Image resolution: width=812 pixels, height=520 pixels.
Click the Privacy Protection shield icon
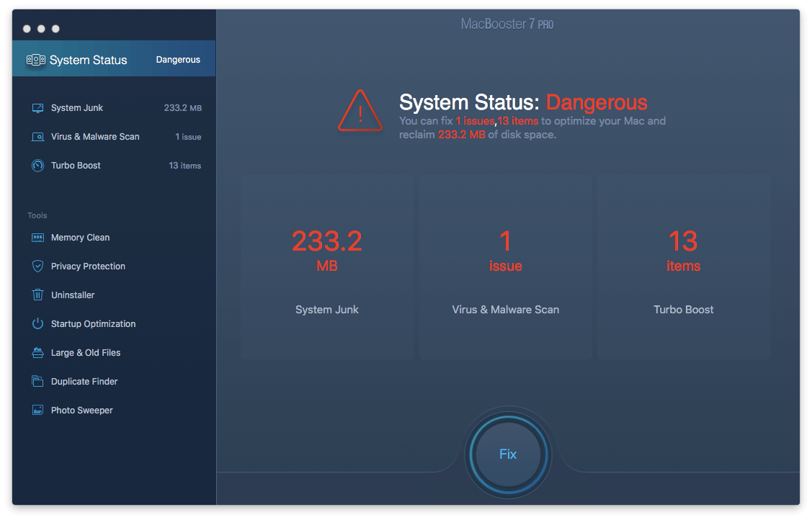click(x=37, y=266)
